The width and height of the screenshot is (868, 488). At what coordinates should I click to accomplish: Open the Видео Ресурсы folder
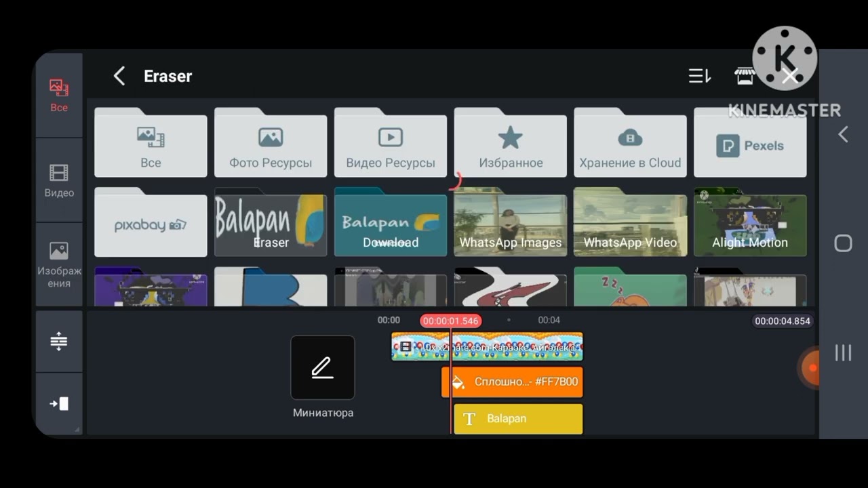pos(391,143)
